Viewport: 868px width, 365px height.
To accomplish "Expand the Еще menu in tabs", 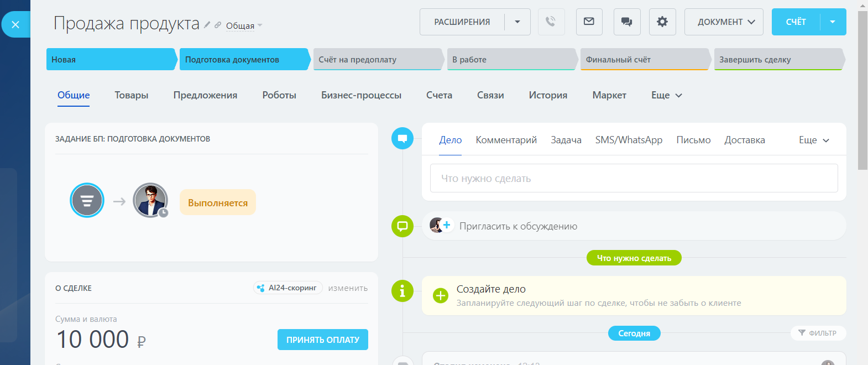I will coord(666,95).
